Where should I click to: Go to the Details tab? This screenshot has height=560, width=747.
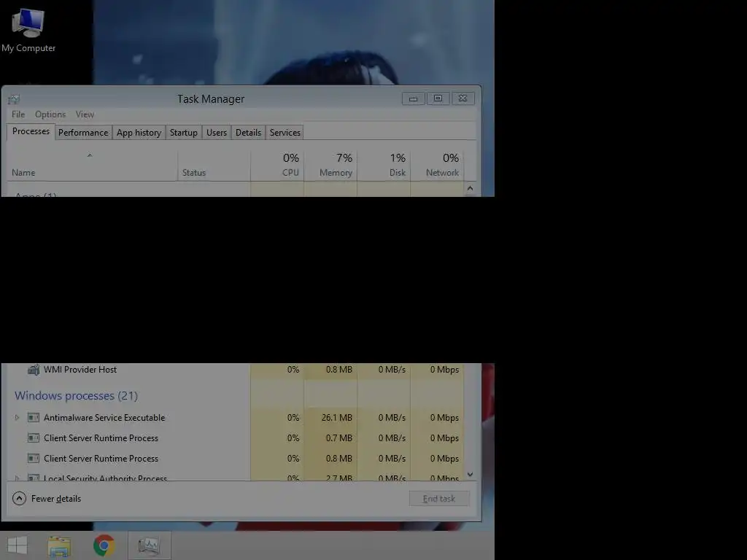click(248, 133)
